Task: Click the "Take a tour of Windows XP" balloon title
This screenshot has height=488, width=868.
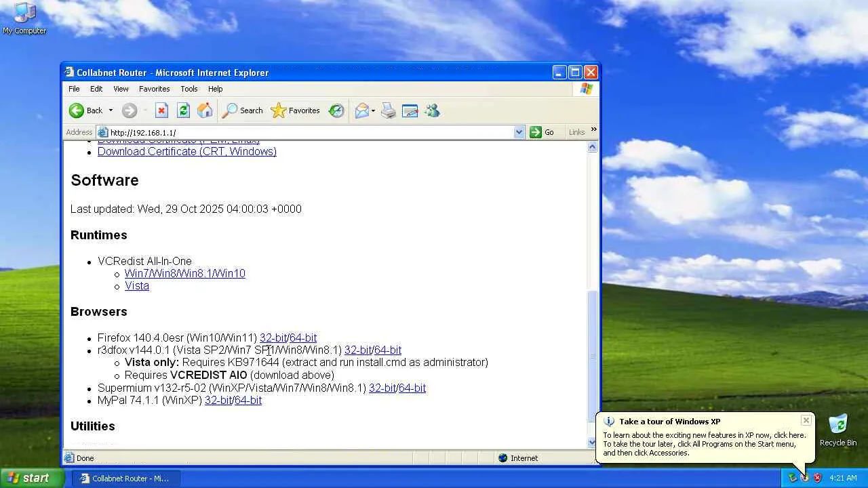Action: pyautogui.click(x=669, y=422)
